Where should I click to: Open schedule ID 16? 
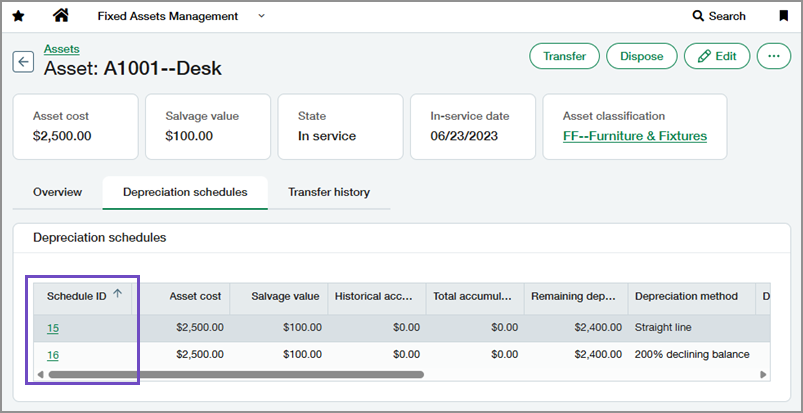[x=53, y=354]
